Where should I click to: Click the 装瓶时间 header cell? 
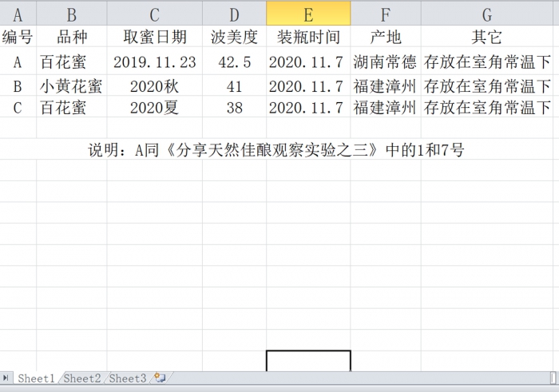point(308,37)
